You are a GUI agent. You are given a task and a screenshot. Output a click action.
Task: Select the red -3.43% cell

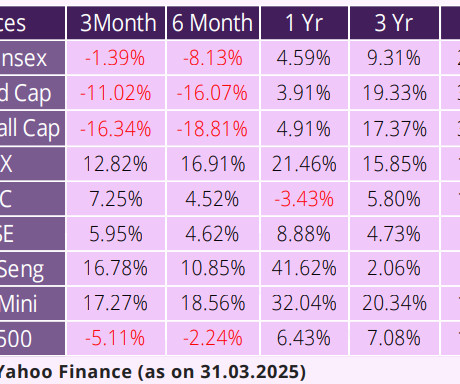point(304,199)
